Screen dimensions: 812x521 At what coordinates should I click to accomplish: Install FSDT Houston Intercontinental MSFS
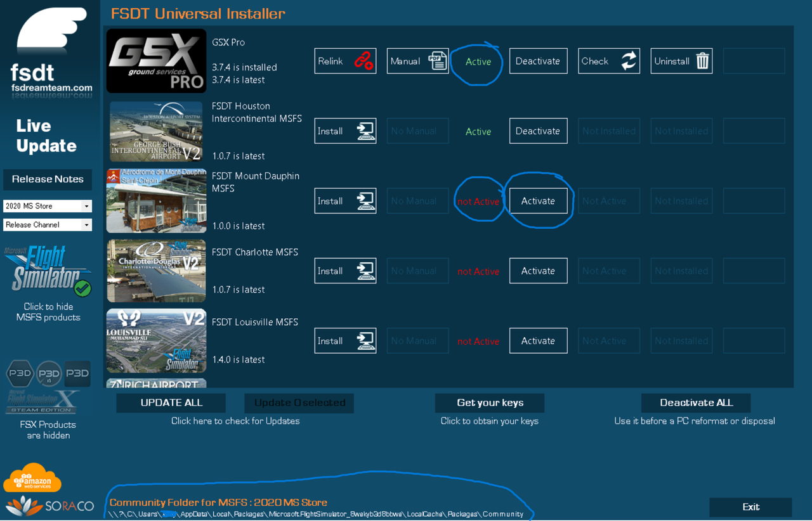(345, 131)
